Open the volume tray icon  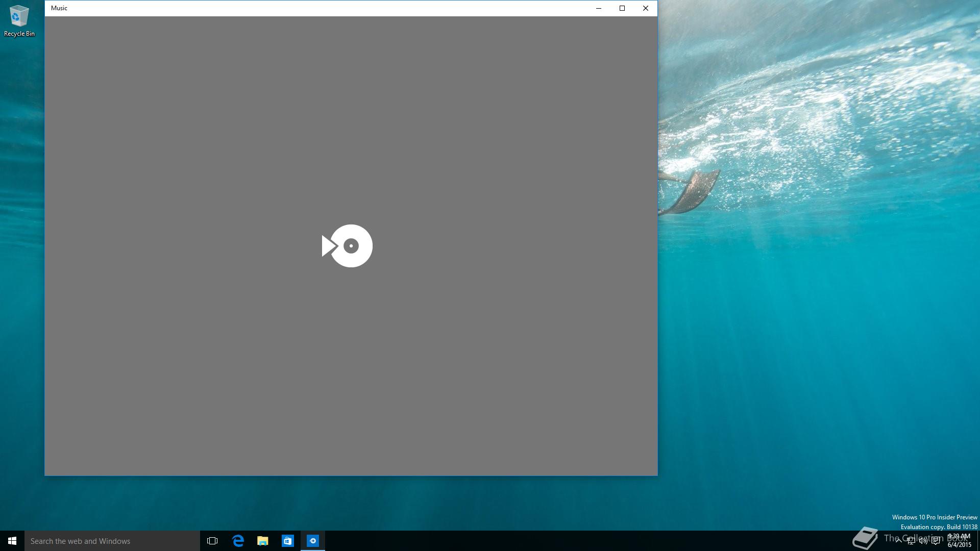click(x=923, y=541)
